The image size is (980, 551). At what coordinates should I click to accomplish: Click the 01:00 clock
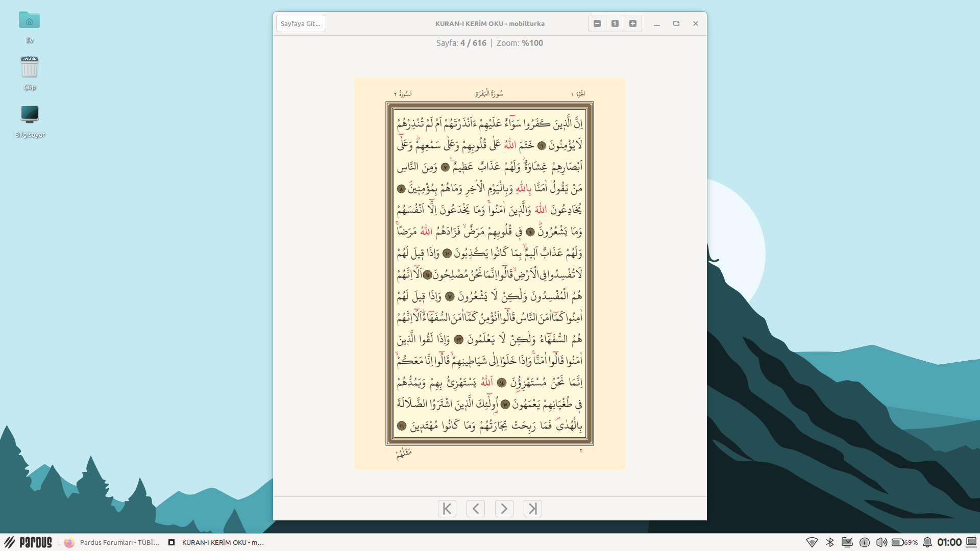(949, 542)
